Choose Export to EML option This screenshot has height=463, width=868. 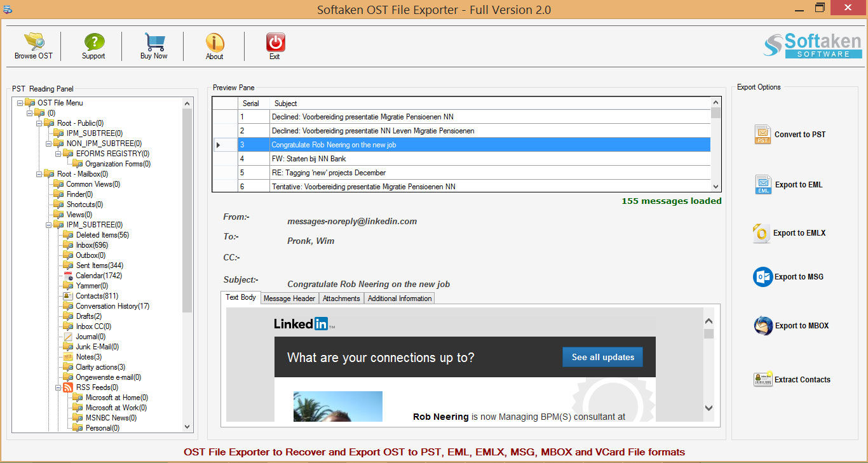(x=788, y=185)
